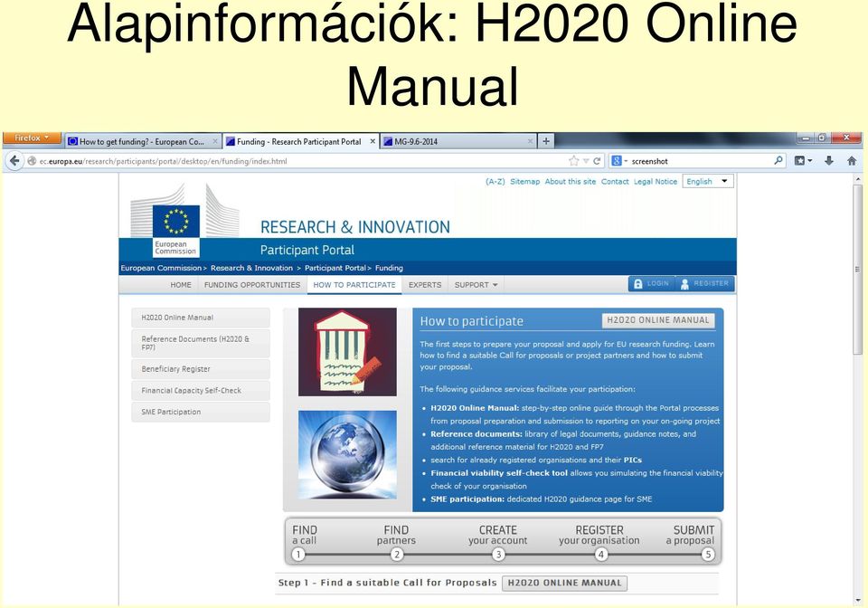This screenshot has width=868, height=608.
Task: Expand the SUPPORT menu
Action: 476,285
